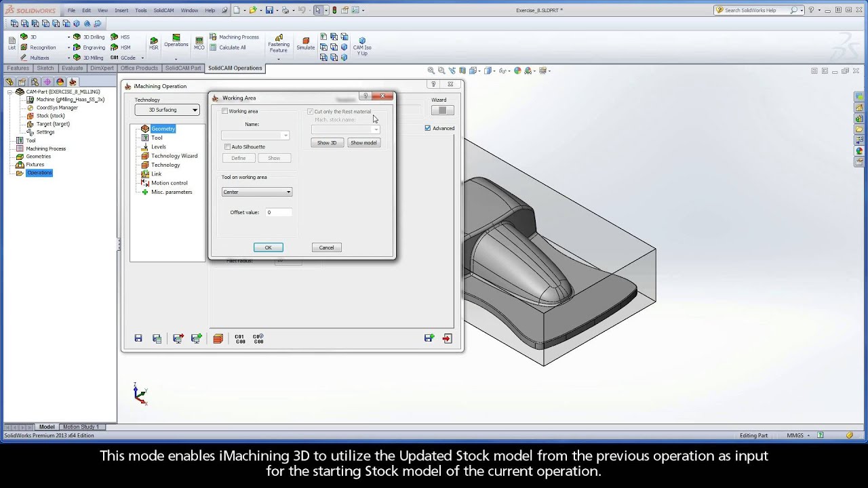Click the G01 G00 GCode icon in dialog
The width and height of the screenshot is (868, 488).
pos(239,338)
